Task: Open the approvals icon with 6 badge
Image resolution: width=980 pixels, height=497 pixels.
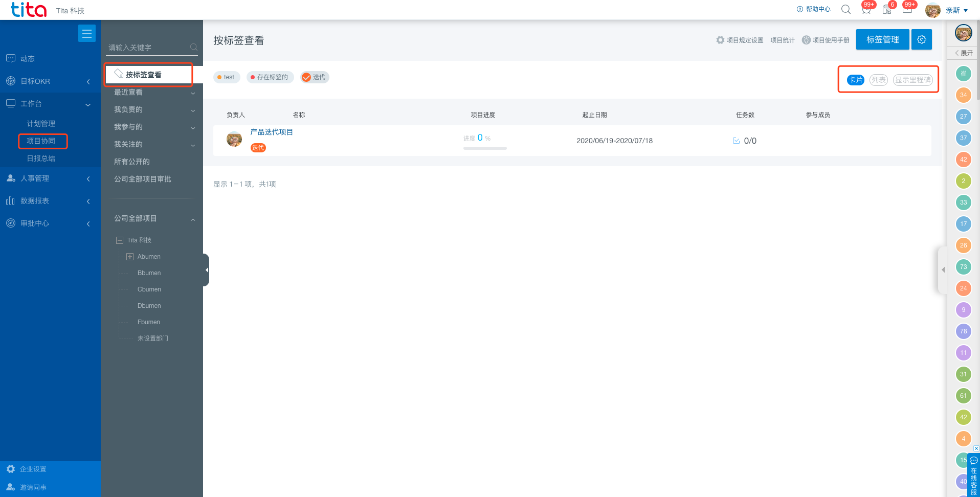Action: pos(888,9)
